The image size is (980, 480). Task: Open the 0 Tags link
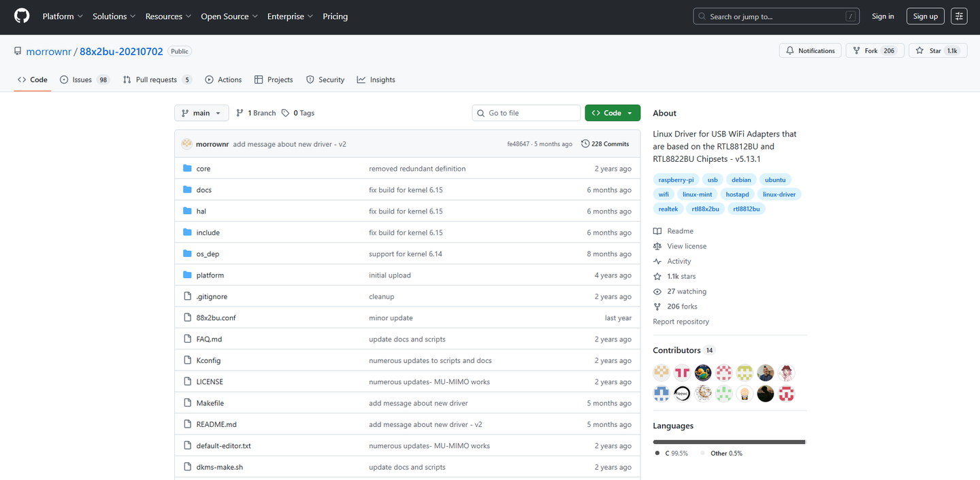[298, 113]
